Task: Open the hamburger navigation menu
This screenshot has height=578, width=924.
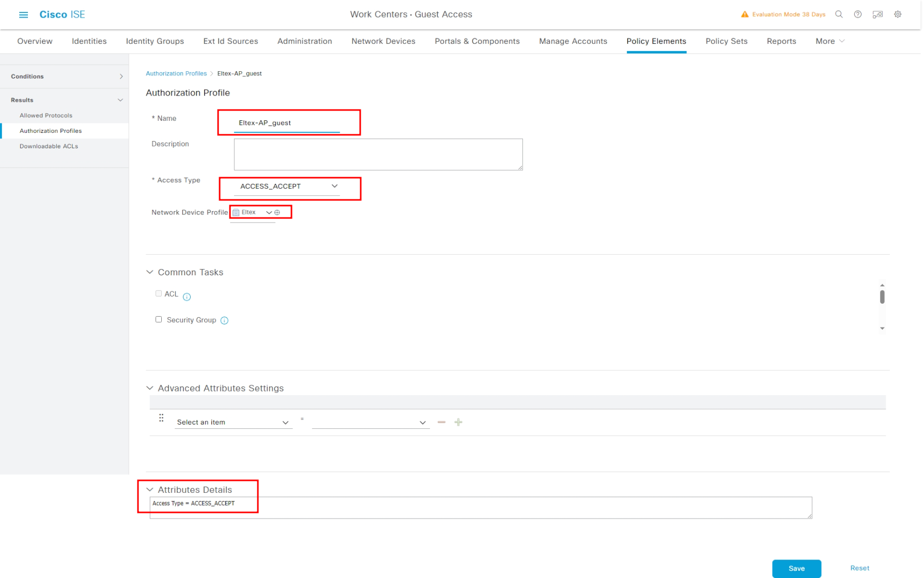Action: (x=23, y=14)
